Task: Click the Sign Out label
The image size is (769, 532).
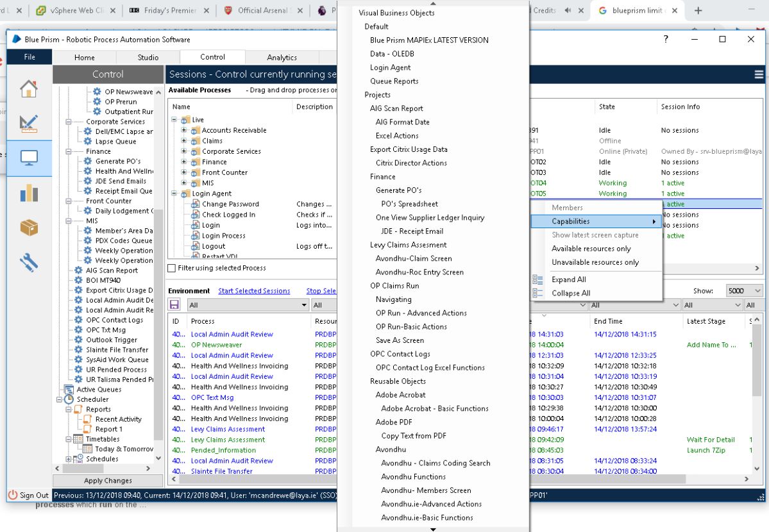Action: pyautogui.click(x=34, y=495)
